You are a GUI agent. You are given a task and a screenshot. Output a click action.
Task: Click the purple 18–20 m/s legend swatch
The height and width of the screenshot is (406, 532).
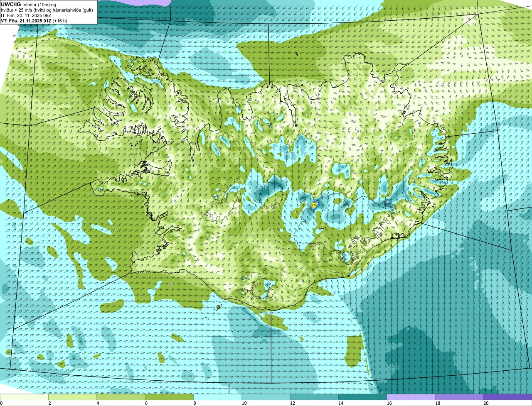pos(459,397)
